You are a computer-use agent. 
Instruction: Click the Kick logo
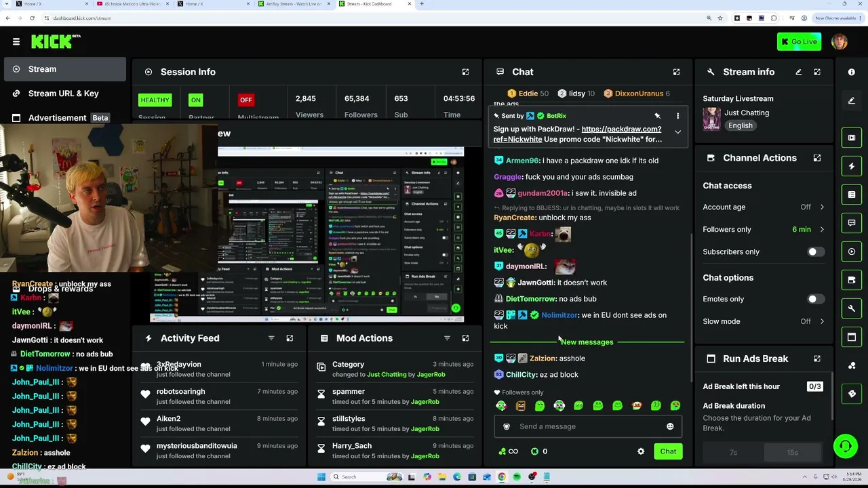pos(56,41)
